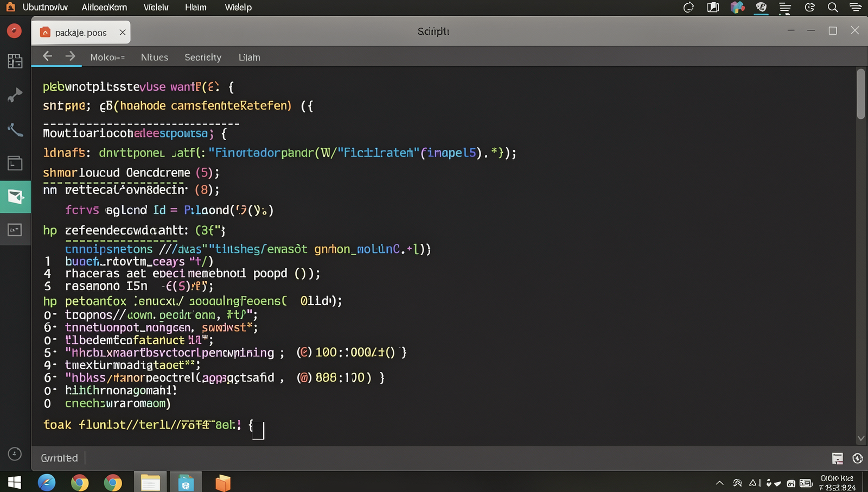Open the AiiloeaKam menu
This screenshot has height=492, width=868.
click(x=104, y=8)
